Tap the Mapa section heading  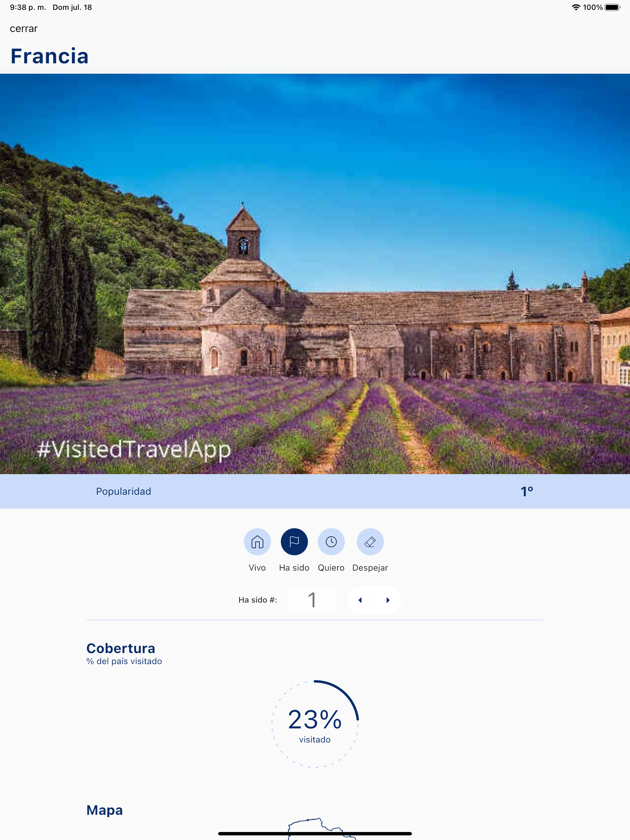point(105,810)
